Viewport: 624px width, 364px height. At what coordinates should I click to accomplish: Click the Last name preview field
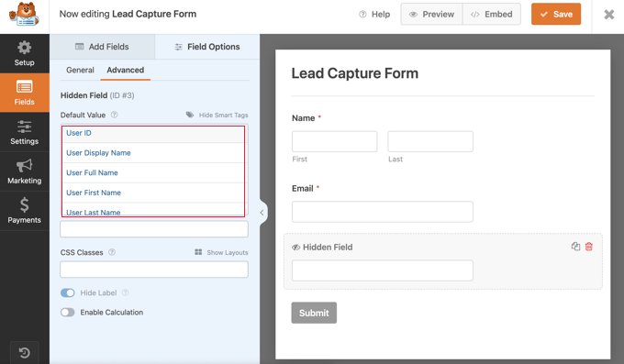pyautogui.click(x=430, y=141)
